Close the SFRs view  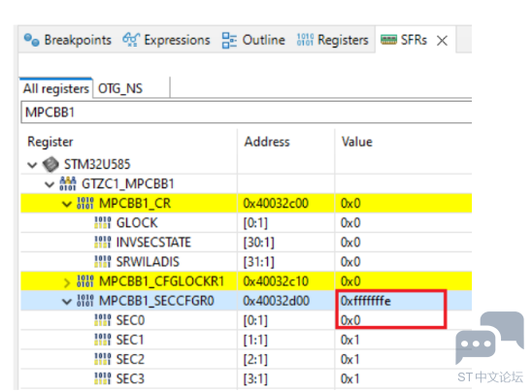[442, 41]
